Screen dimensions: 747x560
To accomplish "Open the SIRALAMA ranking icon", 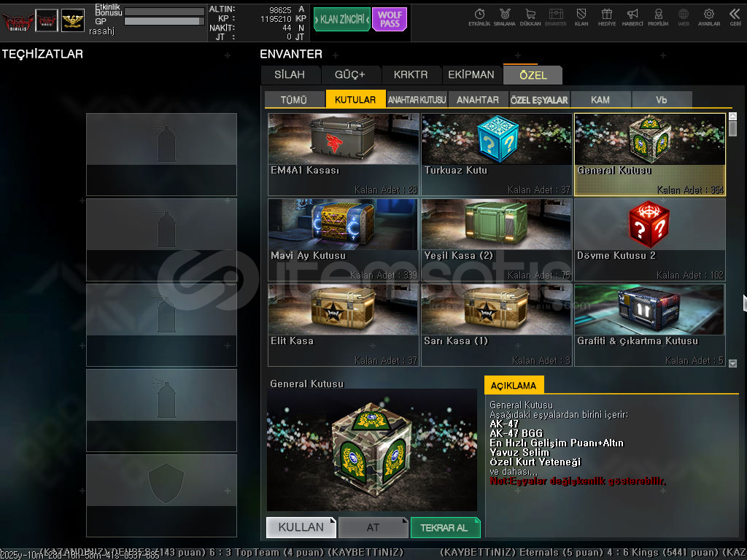I will (504, 17).
